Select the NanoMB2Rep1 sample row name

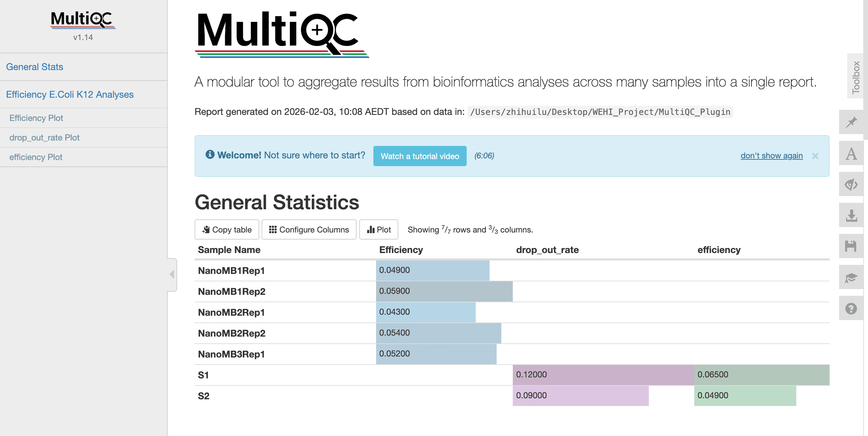231,313
